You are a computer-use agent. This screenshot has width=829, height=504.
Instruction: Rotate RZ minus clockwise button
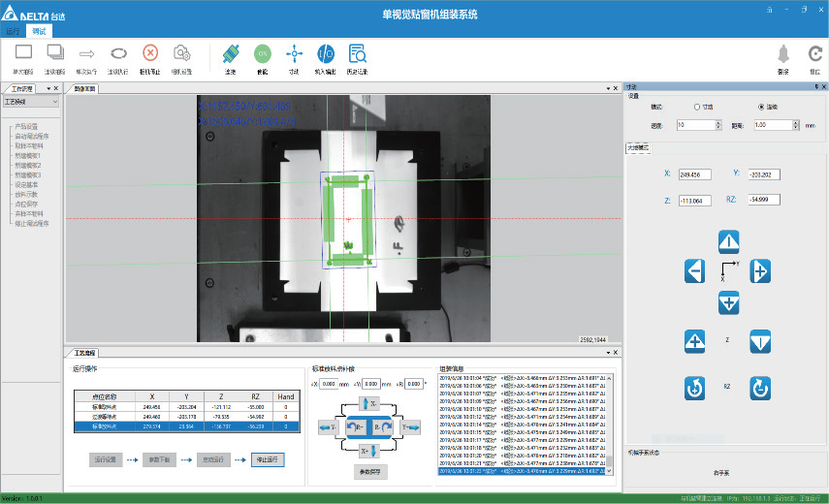tap(760, 388)
